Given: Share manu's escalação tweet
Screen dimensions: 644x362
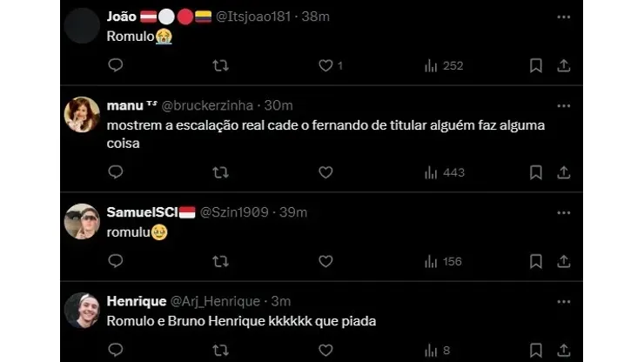Looking at the screenshot, I should [563, 172].
